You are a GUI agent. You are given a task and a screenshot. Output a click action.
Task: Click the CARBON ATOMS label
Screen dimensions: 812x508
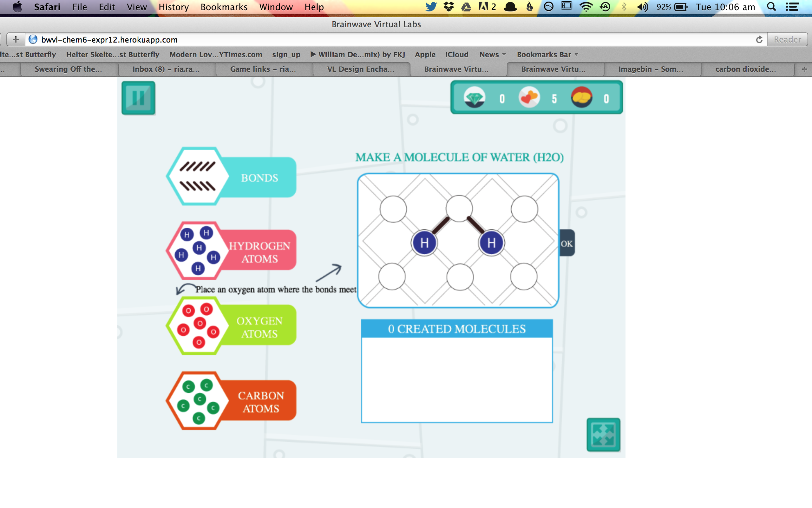pos(261,402)
